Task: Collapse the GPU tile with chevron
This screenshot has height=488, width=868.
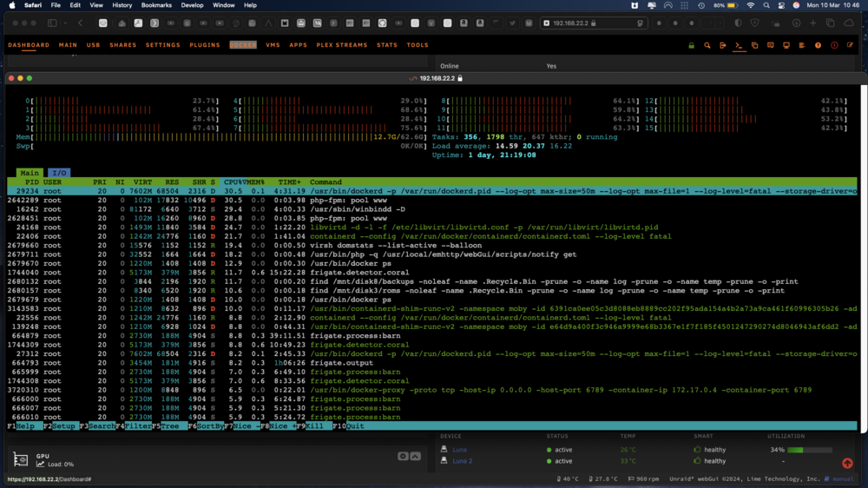Action: tap(415, 457)
